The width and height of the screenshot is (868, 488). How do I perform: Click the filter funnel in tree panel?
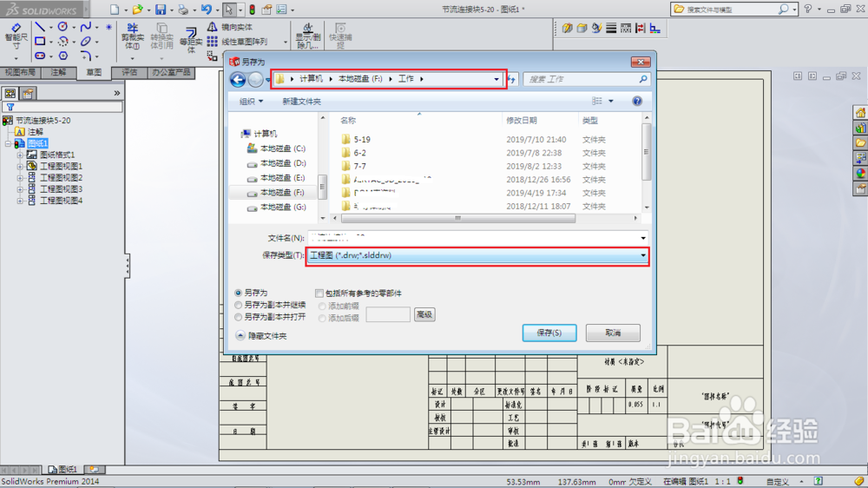click(x=10, y=107)
